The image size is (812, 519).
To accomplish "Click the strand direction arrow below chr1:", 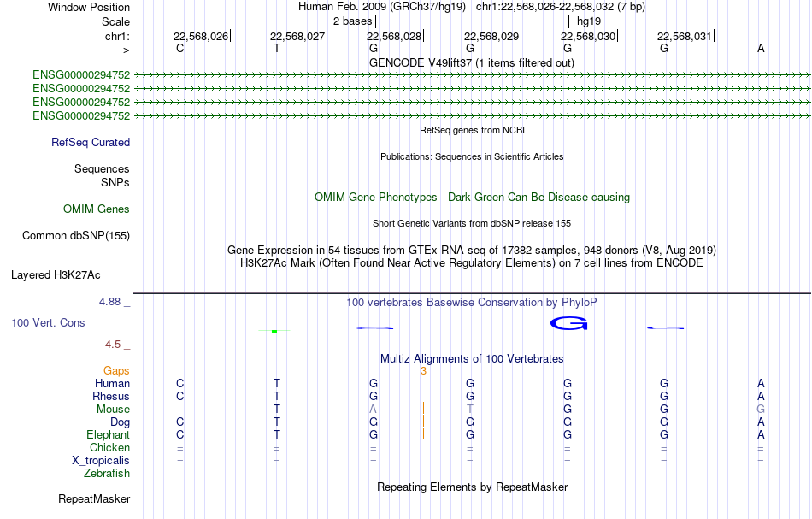I will pos(121,50).
